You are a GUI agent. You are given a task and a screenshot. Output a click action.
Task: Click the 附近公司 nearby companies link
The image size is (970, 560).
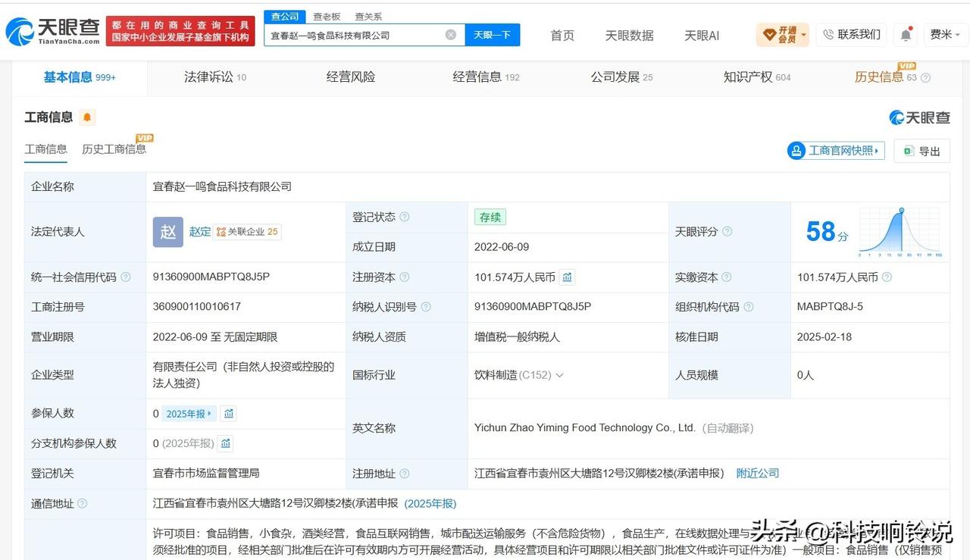(x=758, y=474)
